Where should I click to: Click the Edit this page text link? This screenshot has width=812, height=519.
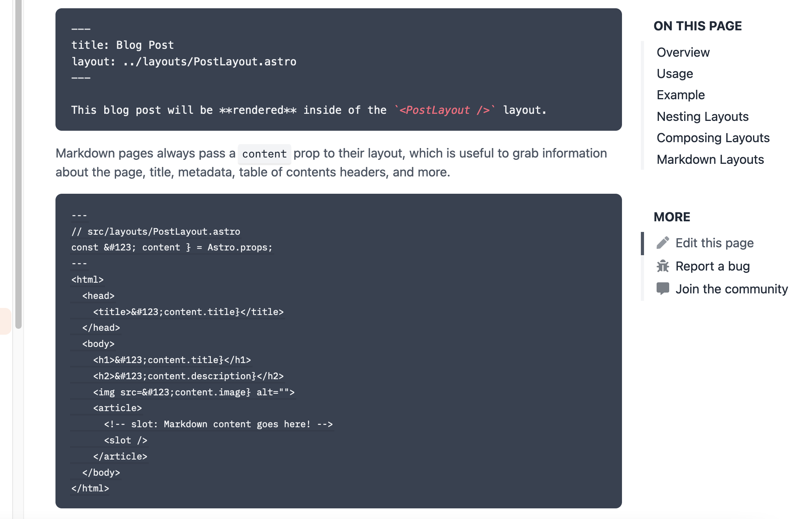tap(714, 243)
